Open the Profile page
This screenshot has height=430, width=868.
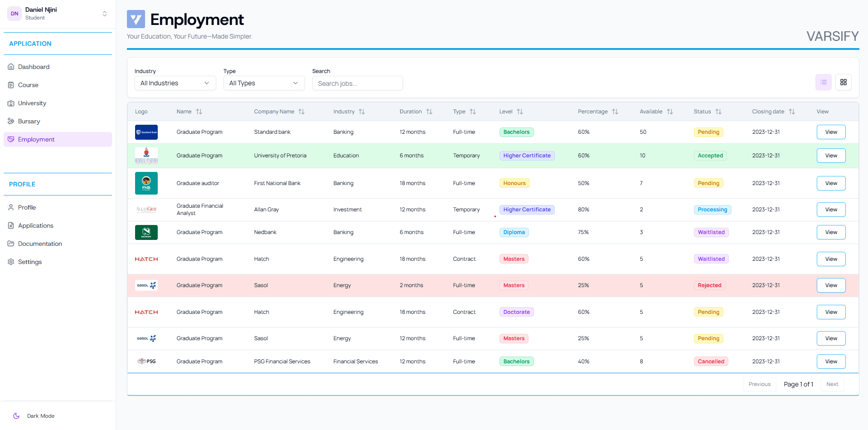pyautogui.click(x=26, y=207)
